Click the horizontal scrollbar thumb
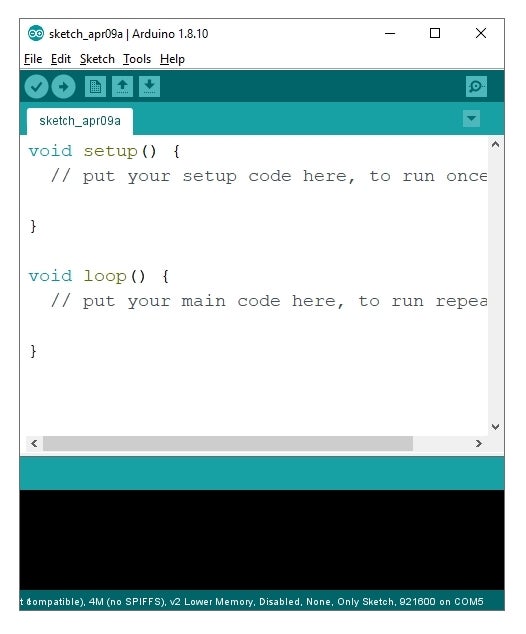This screenshot has width=526, height=634. (x=228, y=444)
